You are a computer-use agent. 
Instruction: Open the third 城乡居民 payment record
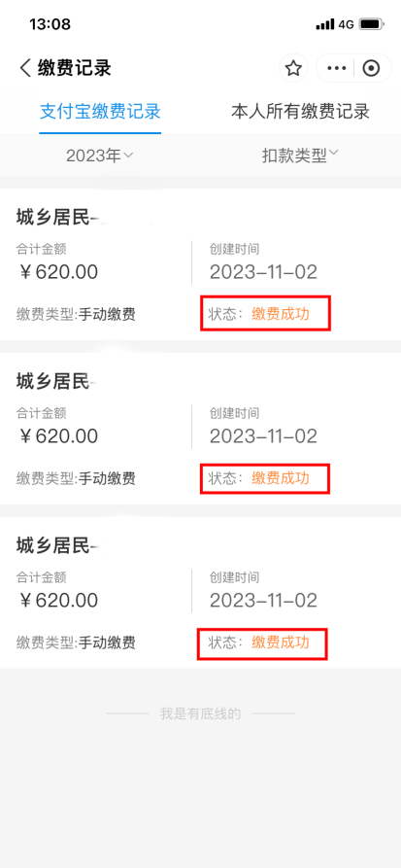[x=200, y=592]
